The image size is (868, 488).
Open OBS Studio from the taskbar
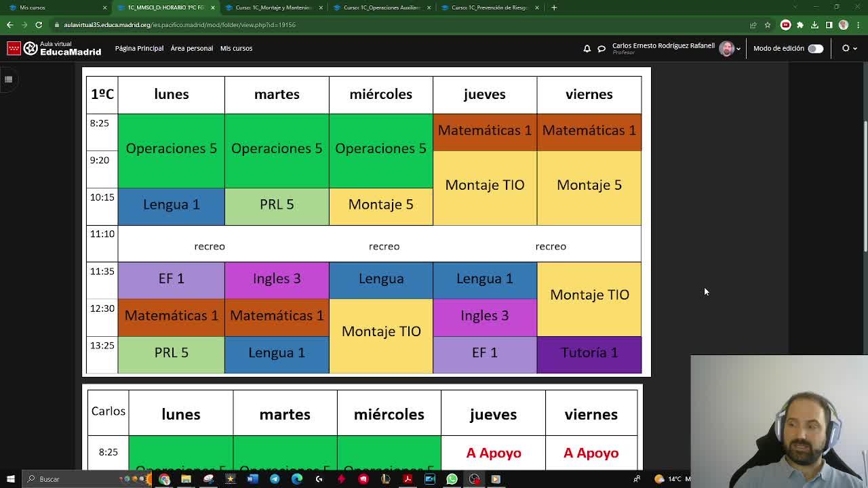[x=474, y=479]
